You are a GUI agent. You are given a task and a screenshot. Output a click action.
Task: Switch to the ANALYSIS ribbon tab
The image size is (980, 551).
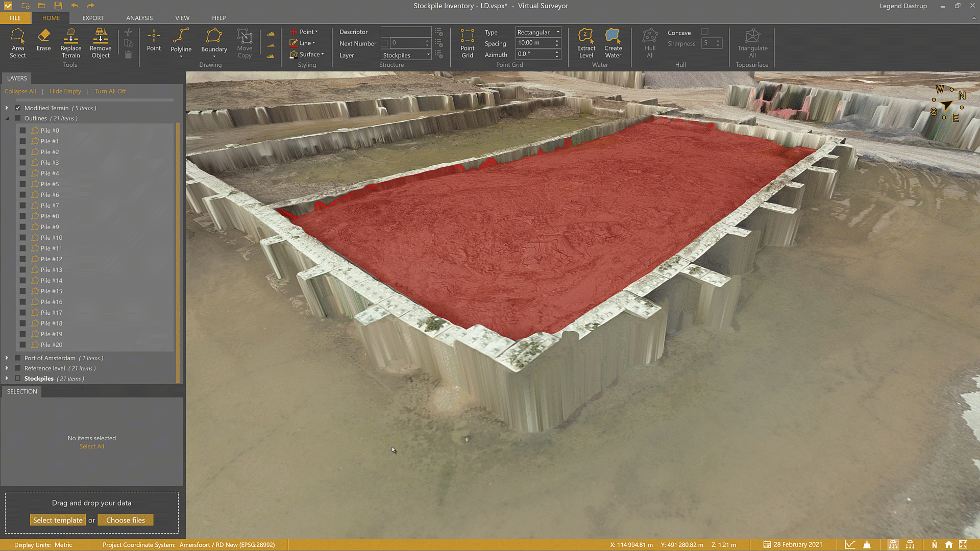pyautogui.click(x=139, y=18)
